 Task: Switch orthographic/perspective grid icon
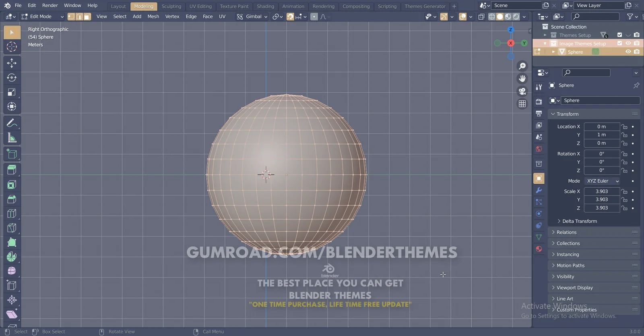point(522,104)
